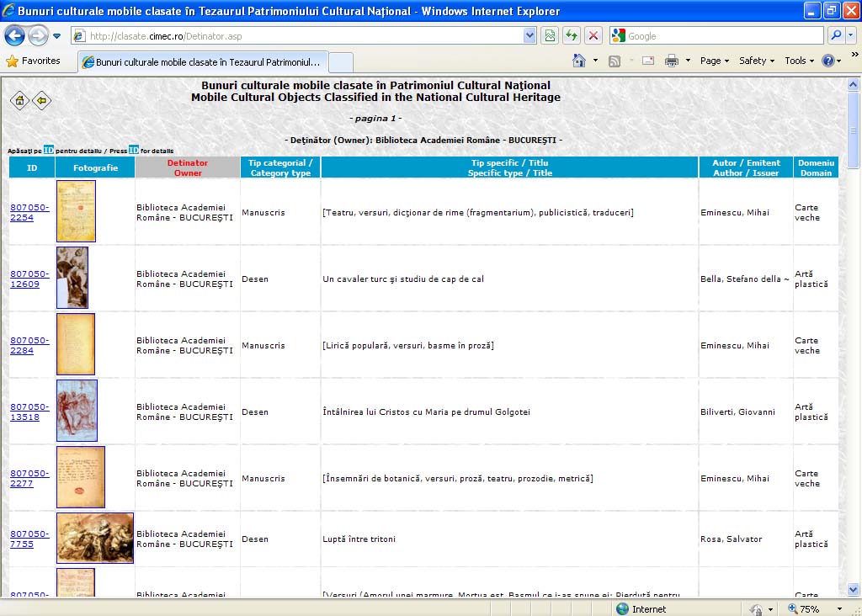The width and height of the screenshot is (862, 616).
Task: Expand the zoom level dropdown arrow
Action: click(x=839, y=609)
